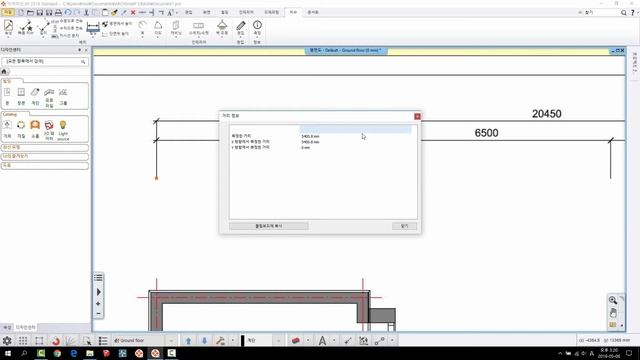Select the Light source catalog icon
This screenshot has height=360, width=640.
pos(63,125)
